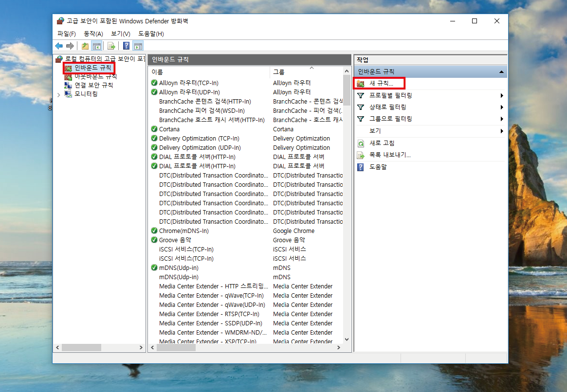Select rule BranchCache 콘텐츠 검색(HTTP-In)

tap(205, 102)
